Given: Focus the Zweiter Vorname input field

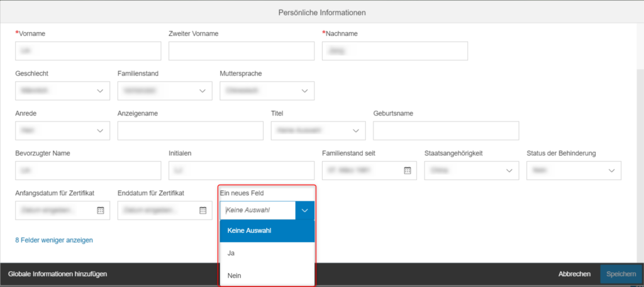Looking at the screenshot, I should pyautogui.click(x=241, y=51).
